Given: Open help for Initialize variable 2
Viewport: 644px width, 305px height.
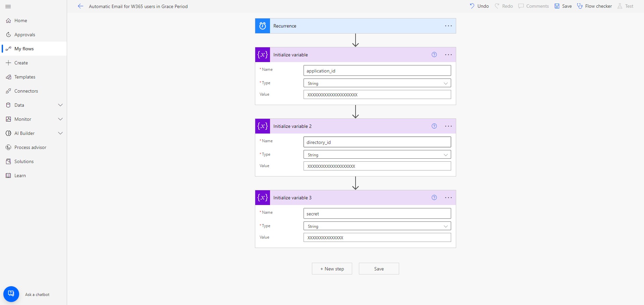Looking at the screenshot, I should 434,126.
